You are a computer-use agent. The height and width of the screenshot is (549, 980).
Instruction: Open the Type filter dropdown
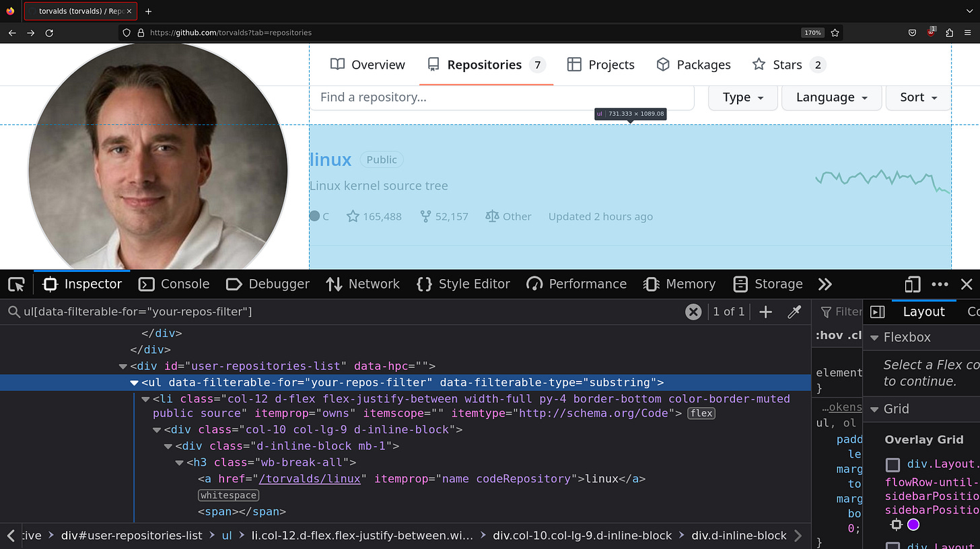tap(742, 97)
